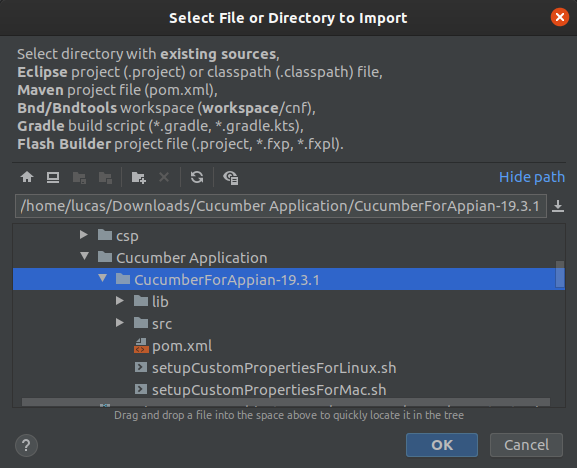Go to the home directory icon
The height and width of the screenshot is (468, 577).
click(x=27, y=177)
